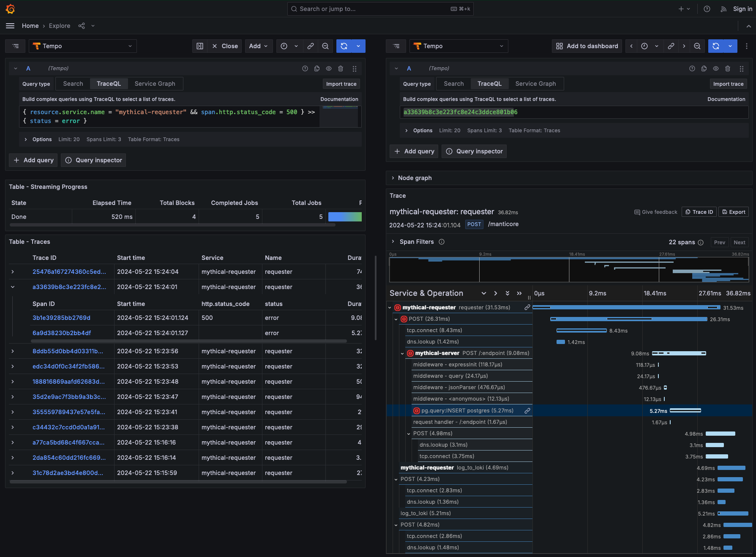Image resolution: width=756 pixels, height=557 pixels.
Task: Click the Grafana logo in the top left corner
Action: (x=10, y=9)
